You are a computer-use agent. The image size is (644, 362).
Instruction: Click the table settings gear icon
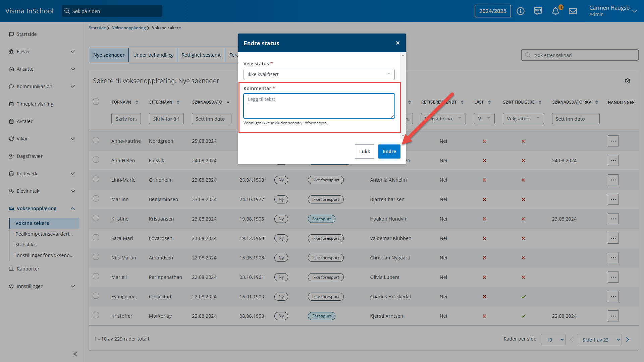pyautogui.click(x=628, y=81)
